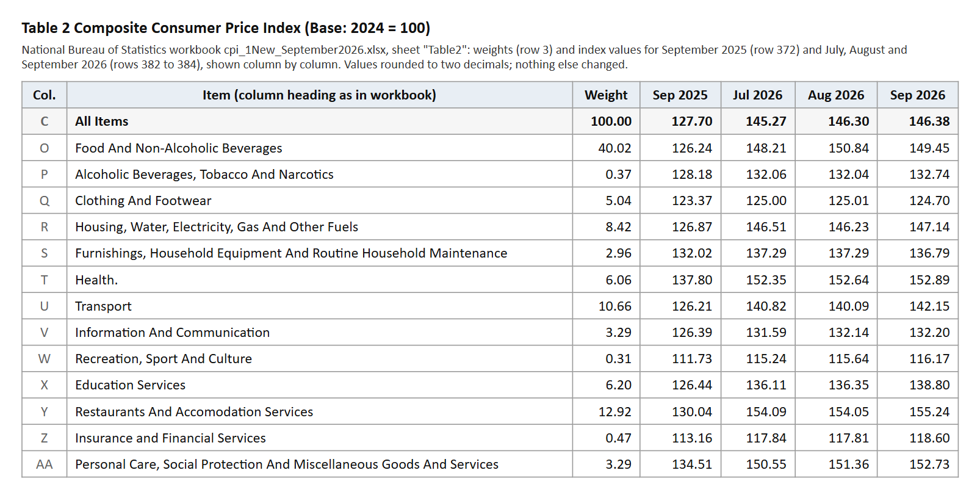Image resolution: width=980 pixels, height=495 pixels.
Task: Click 'Recreation, Sport And Culture' row label
Action: point(164,359)
